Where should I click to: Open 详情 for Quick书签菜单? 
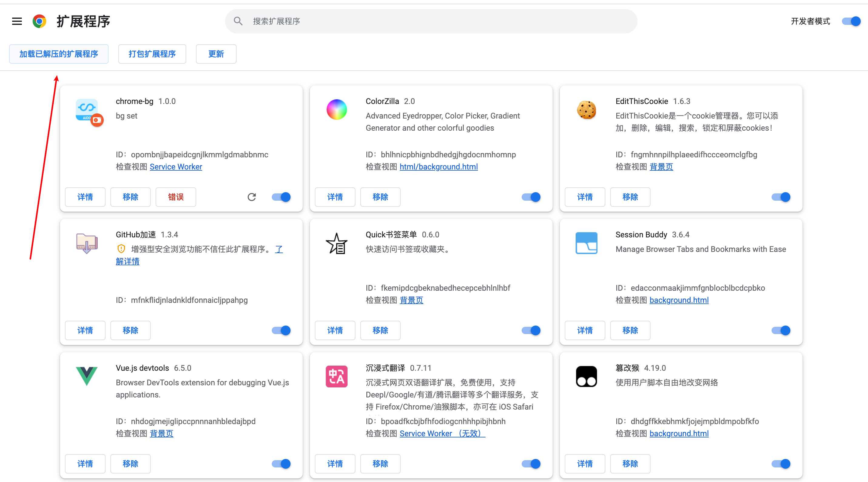(x=335, y=330)
